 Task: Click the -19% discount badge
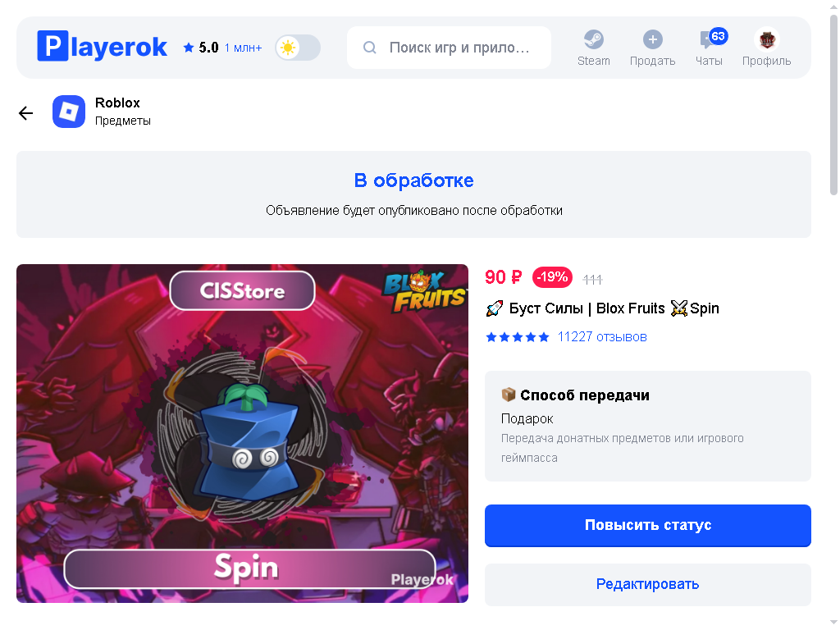(x=552, y=277)
